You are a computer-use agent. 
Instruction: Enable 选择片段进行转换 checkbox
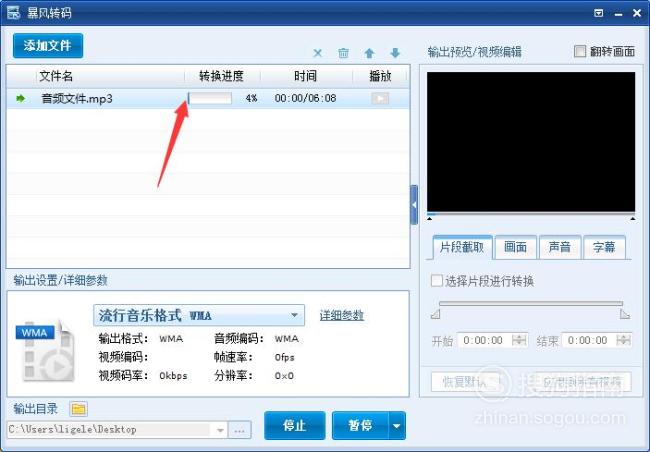click(x=437, y=281)
